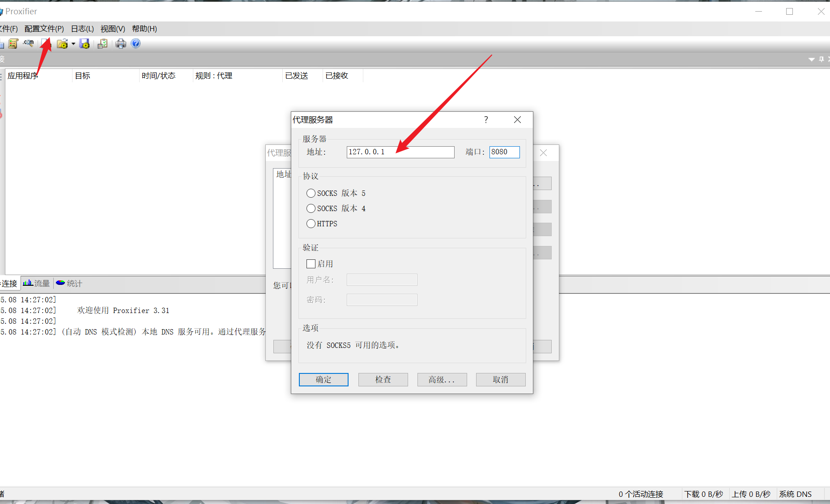Open the 配置文件(P) menu

[x=44, y=28]
